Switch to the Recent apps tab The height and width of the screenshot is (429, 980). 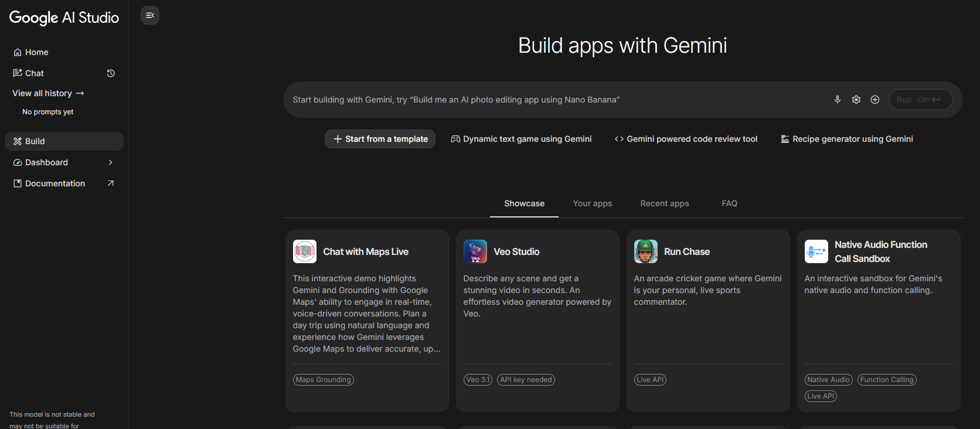665,203
